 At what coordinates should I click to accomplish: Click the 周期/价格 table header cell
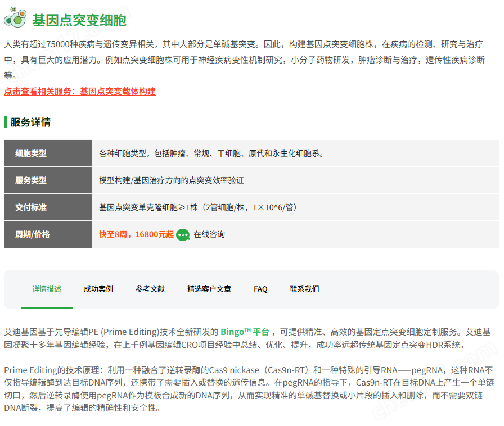(x=48, y=234)
